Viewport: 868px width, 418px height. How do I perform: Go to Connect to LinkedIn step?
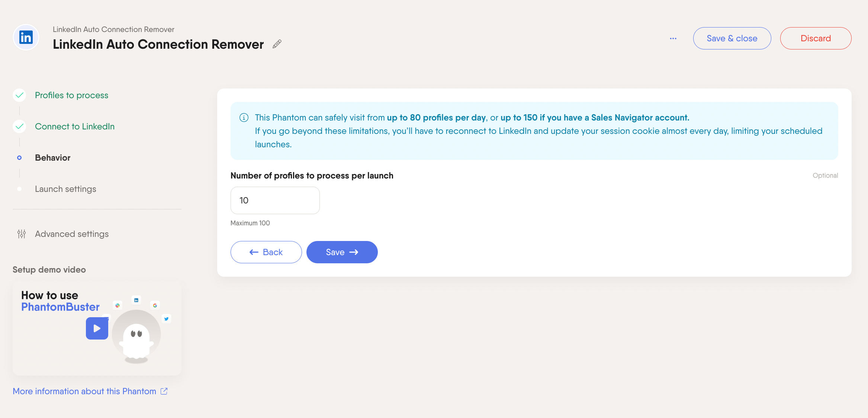point(75,126)
